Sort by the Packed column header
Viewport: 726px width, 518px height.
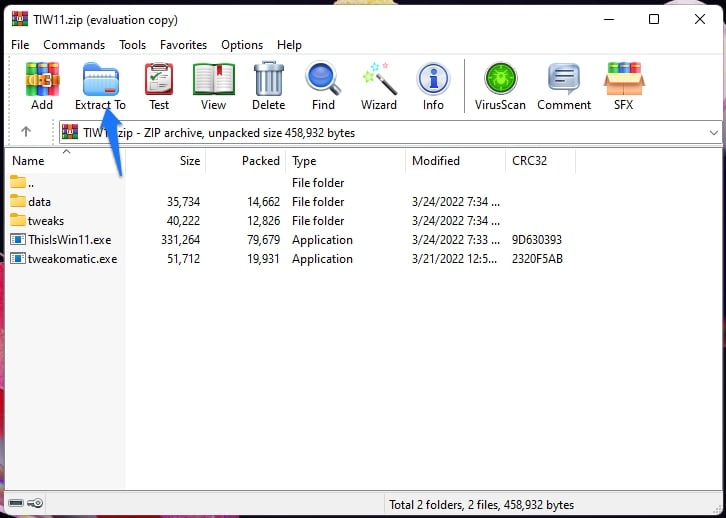(245, 161)
